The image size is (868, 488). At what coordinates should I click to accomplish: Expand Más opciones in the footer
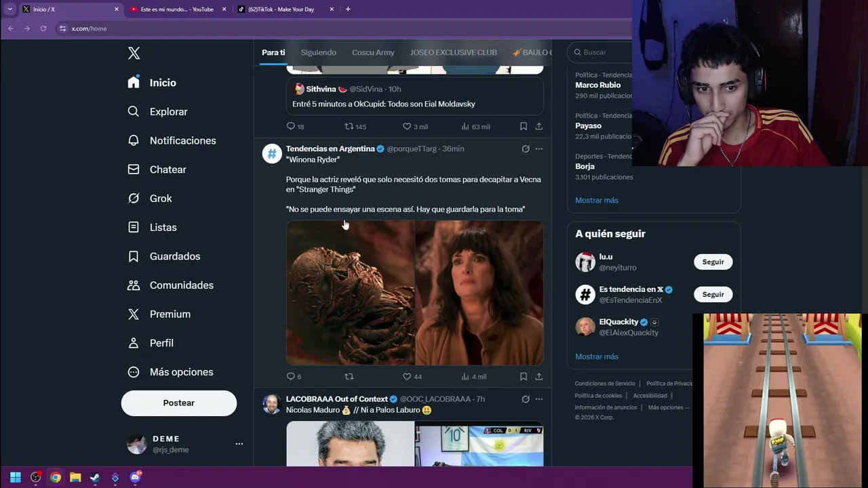click(x=668, y=407)
